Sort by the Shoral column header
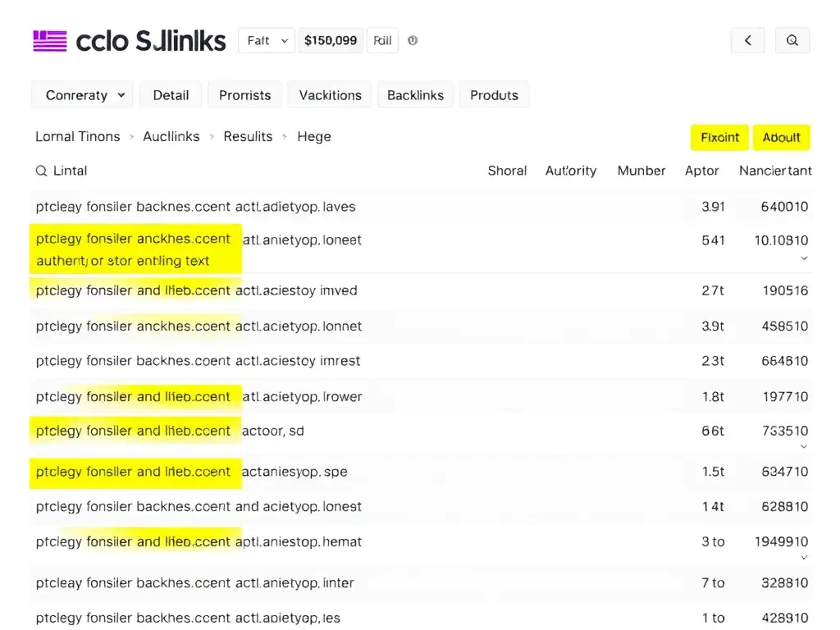The width and height of the screenshot is (840, 630). [507, 171]
